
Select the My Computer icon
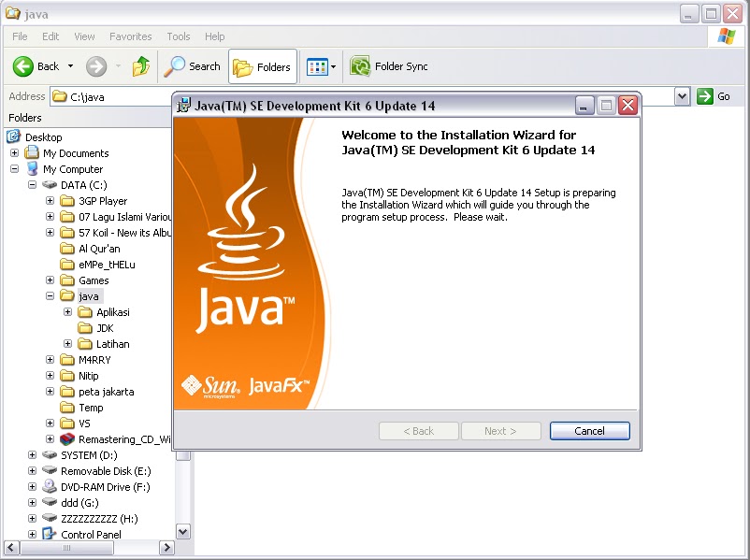(x=32, y=168)
